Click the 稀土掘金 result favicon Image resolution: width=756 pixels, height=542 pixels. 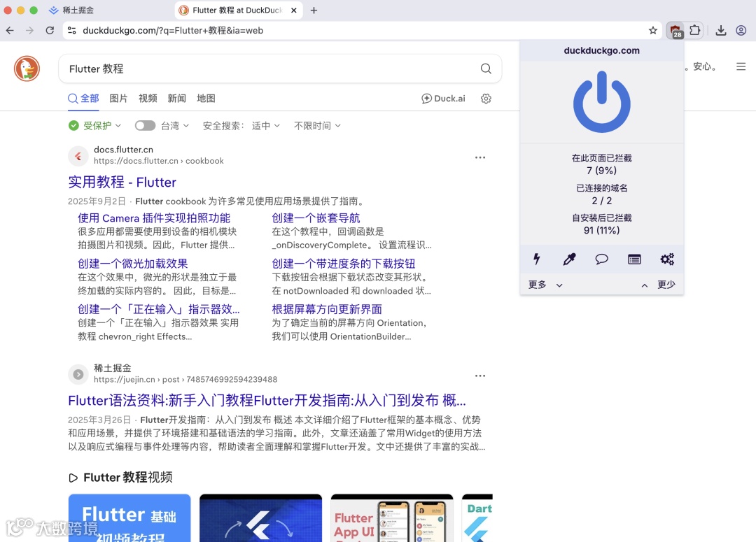click(78, 374)
